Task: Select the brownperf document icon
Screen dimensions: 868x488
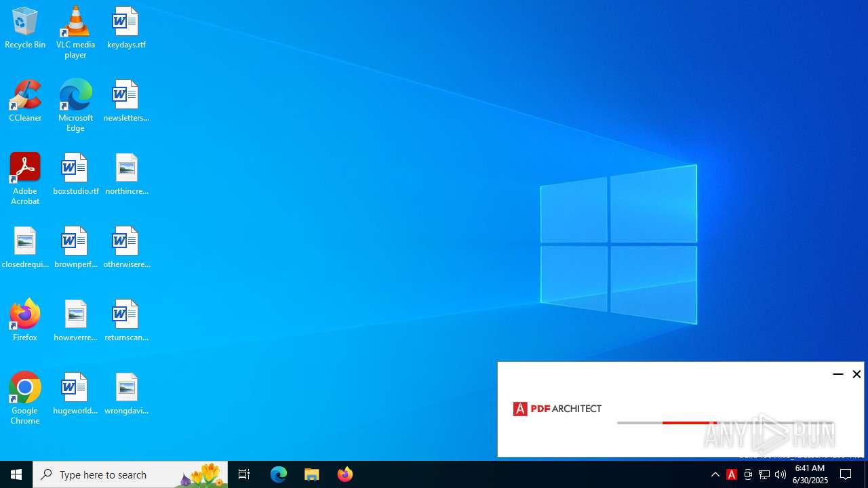Action: coord(75,248)
